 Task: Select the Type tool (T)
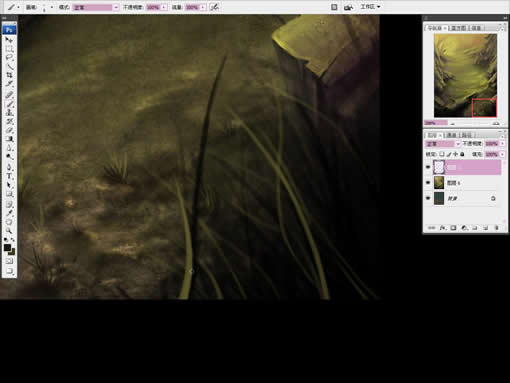tap(9, 176)
